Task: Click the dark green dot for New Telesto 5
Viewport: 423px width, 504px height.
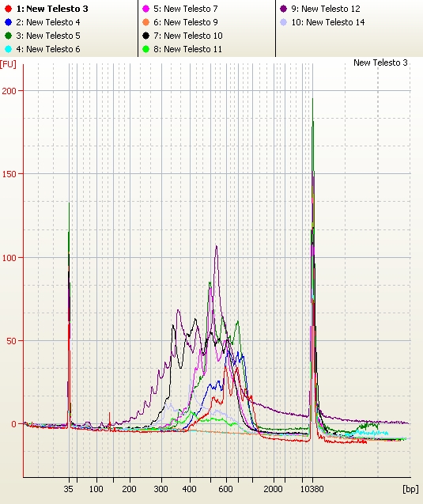Action: [x=9, y=36]
